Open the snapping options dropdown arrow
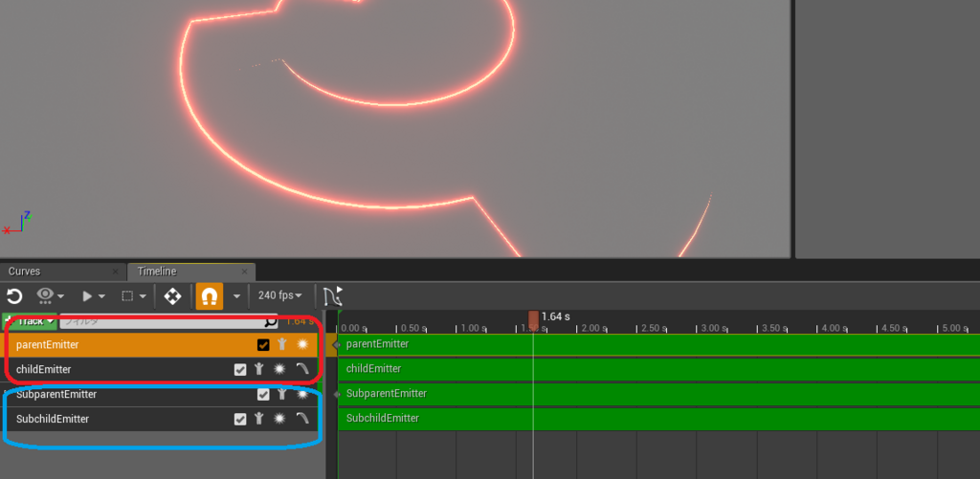Viewport: 980px width, 479px height. coord(236,296)
